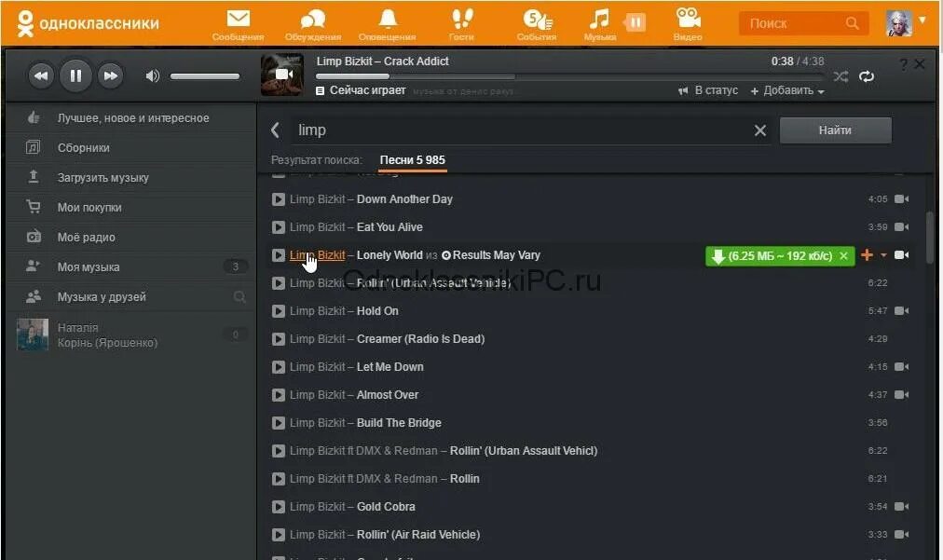
Task: Open Лучшее, новое и интересное section
Action: pyautogui.click(x=131, y=118)
